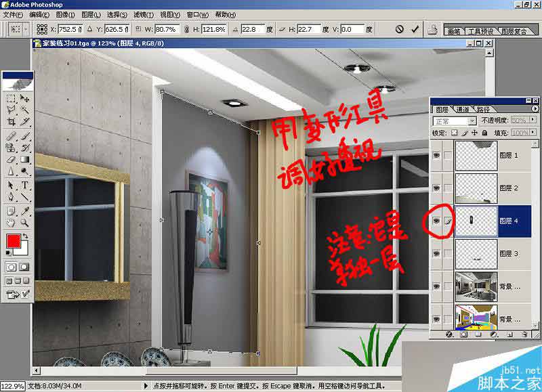Screen dimensions: 542x392
Task: Select the Healing Brush tool
Action: [11, 135]
